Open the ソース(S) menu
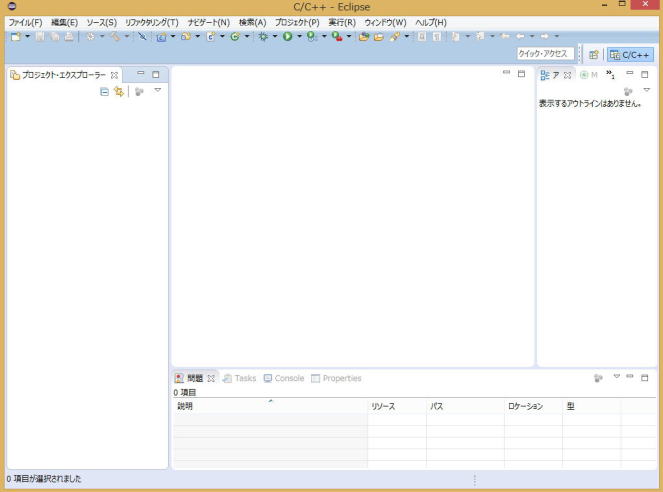Viewport: 663px width, 492px height. [101, 22]
